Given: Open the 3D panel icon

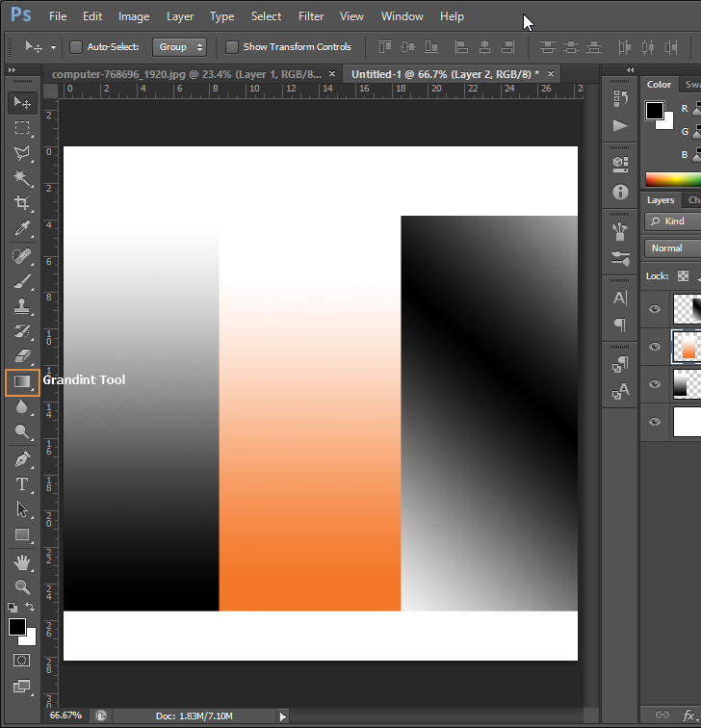Looking at the screenshot, I should (x=621, y=165).
